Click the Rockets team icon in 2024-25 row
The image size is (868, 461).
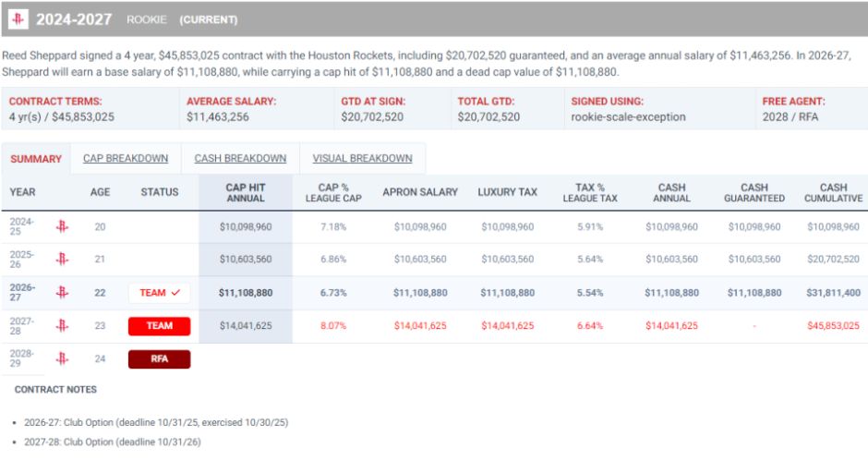click(62, 226)
